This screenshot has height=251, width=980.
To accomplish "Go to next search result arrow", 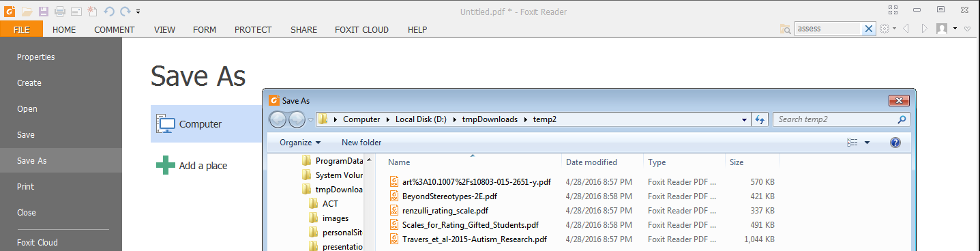I will click(x=925, y=29).
